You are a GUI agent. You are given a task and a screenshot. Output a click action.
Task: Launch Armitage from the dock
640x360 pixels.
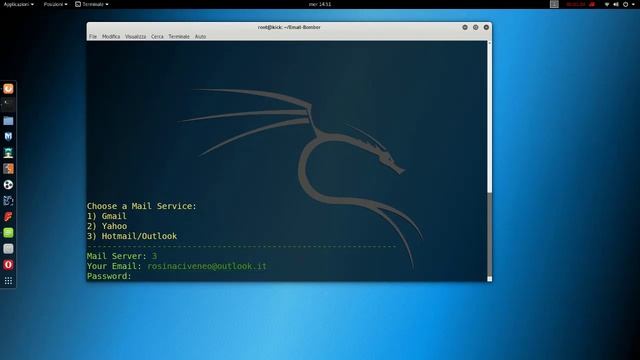tap(8, 153)
